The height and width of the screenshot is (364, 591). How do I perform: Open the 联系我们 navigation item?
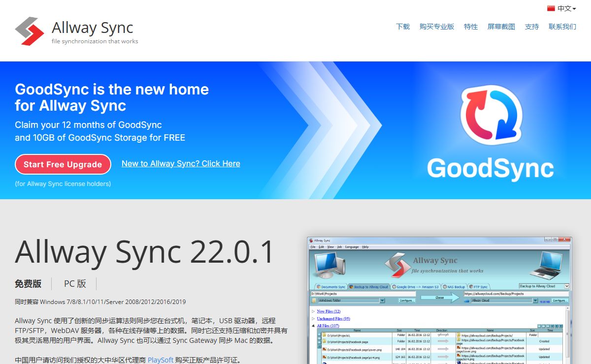[x=562, y=27]
